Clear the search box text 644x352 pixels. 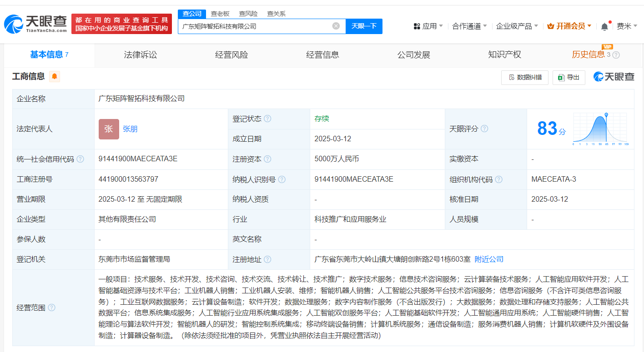pos(336,26)
